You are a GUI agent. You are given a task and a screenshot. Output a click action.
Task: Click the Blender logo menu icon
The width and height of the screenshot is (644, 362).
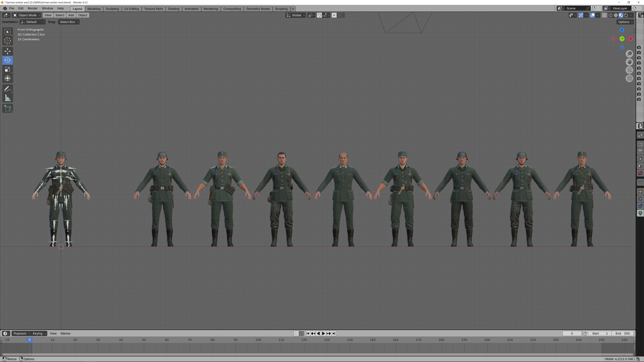point(5,8)
